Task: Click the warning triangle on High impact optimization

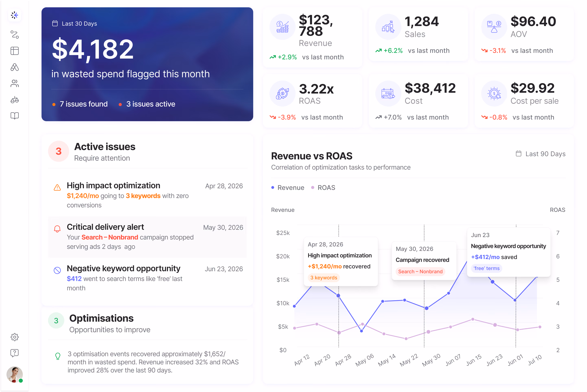Action: pyautogui.click(x=57, y=187)
